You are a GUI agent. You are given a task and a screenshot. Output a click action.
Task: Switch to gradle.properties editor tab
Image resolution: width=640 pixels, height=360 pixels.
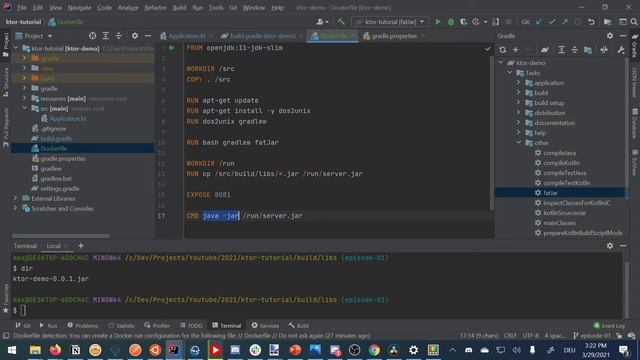393,36
